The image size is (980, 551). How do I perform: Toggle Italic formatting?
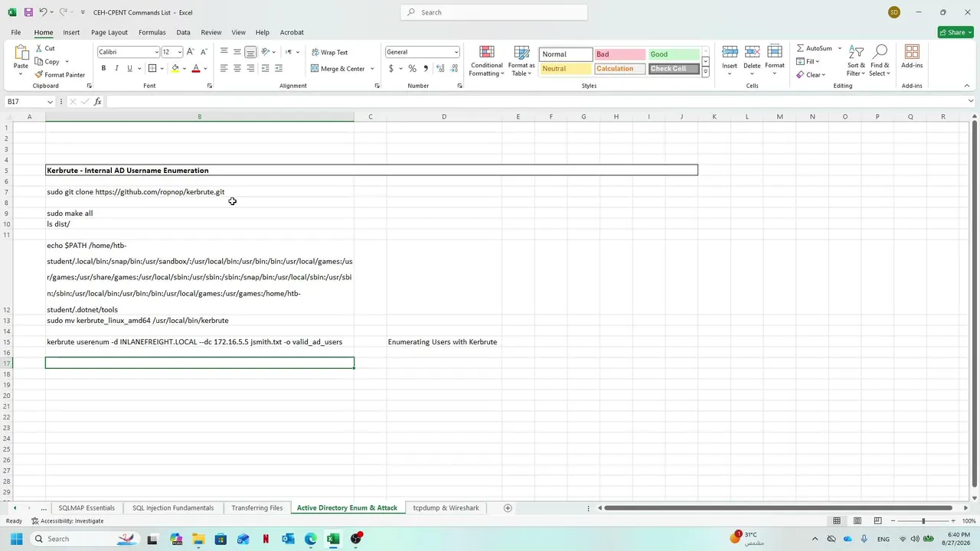pyautogui.click(x=116, y=68)
